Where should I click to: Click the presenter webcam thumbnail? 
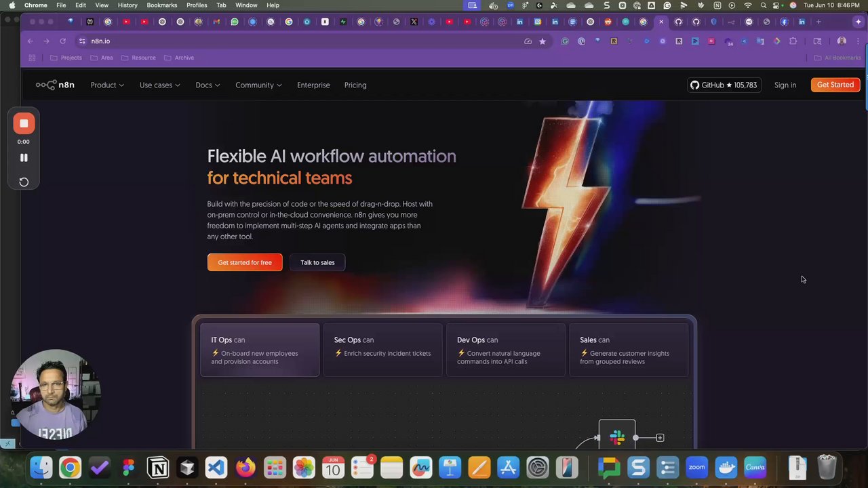pos(55,394)
